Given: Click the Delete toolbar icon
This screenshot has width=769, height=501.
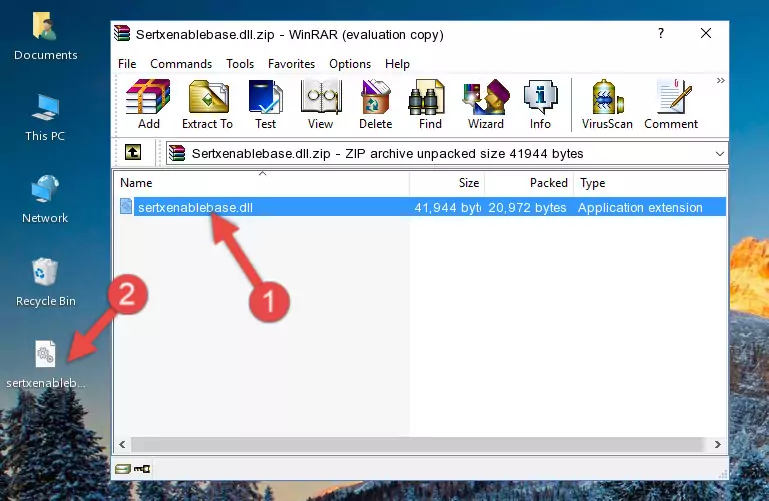Looking at the screenshot, I should [x=375, y=104].
